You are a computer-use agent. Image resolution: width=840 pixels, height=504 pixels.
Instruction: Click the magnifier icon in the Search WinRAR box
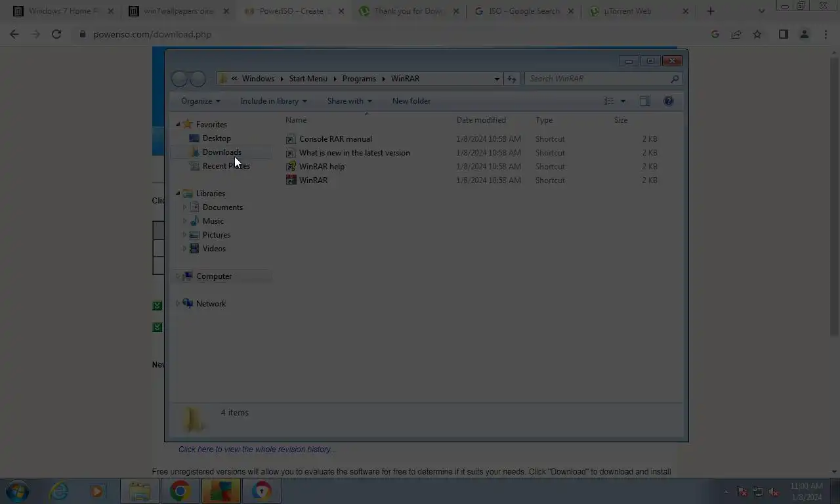pos(674,79)
